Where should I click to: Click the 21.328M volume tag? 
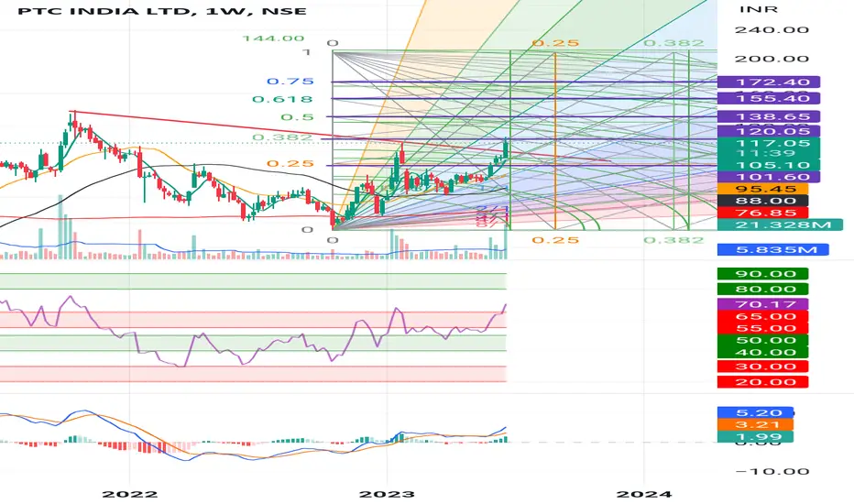pos(780,225)
